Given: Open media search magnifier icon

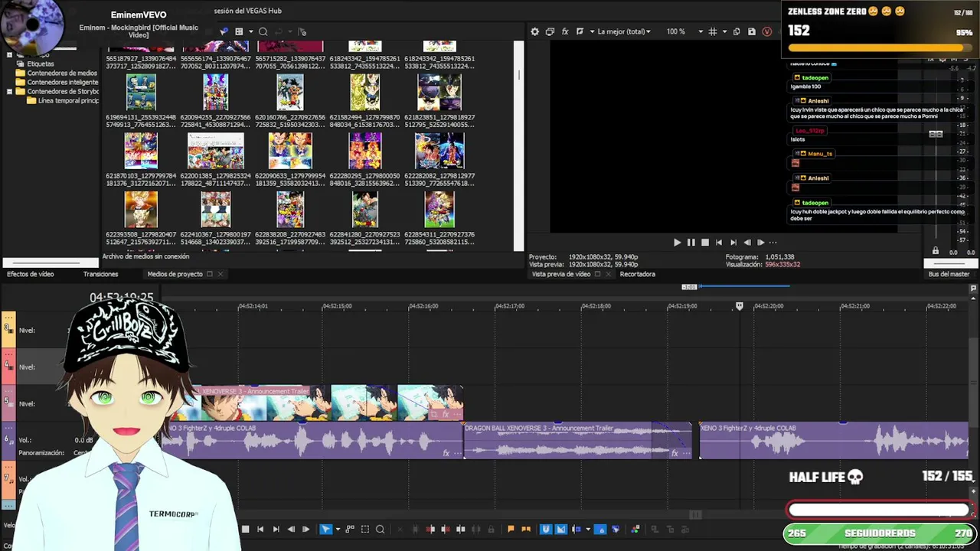Looking at the screenshot, I should pos(263,31).
